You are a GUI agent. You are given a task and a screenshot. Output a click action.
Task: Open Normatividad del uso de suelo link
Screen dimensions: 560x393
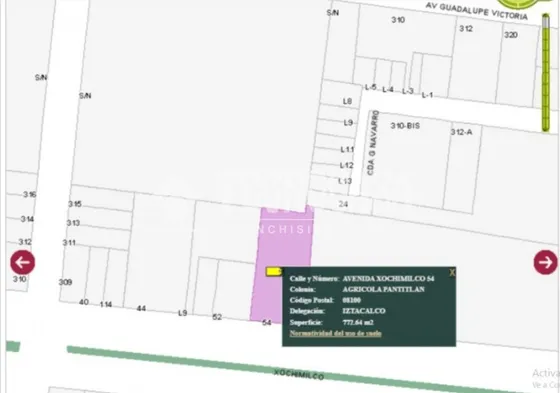(335, 333)
